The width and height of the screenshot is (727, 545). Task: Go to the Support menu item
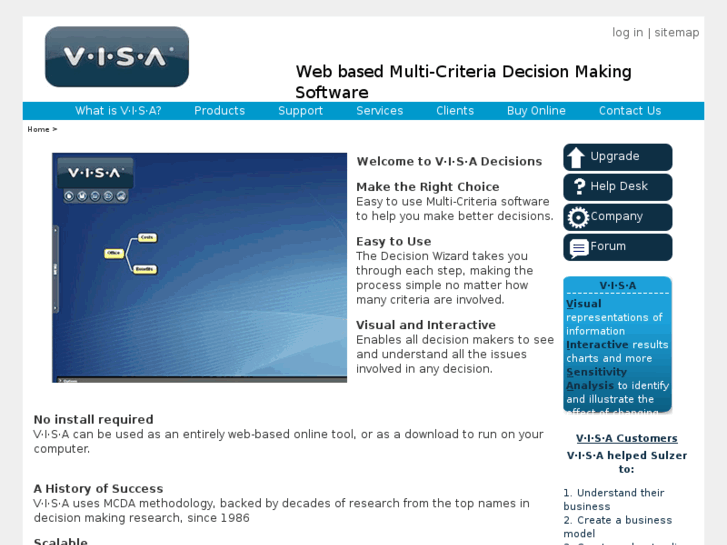coord(300,111)
